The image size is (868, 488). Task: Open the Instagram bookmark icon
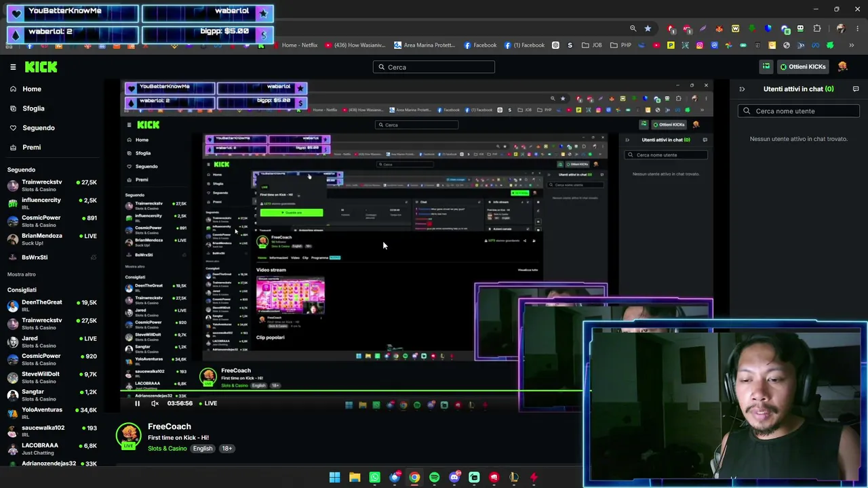pos(700,45)
